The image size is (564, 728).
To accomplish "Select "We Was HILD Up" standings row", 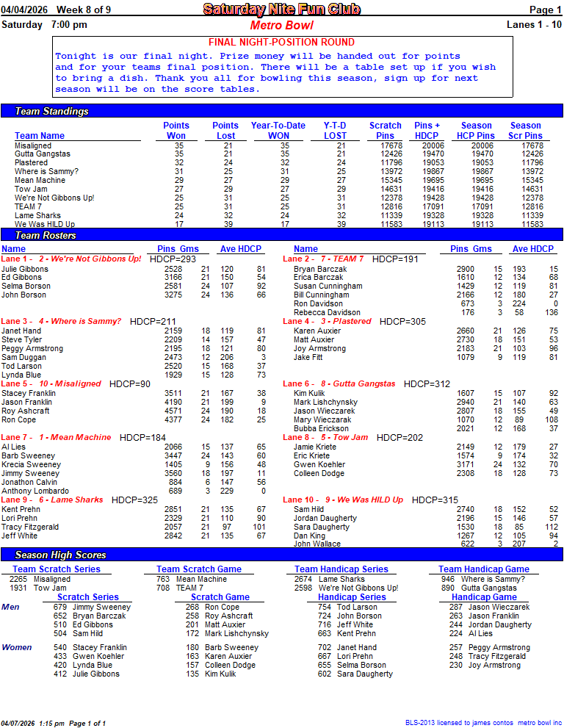I will tap(279, 224).
